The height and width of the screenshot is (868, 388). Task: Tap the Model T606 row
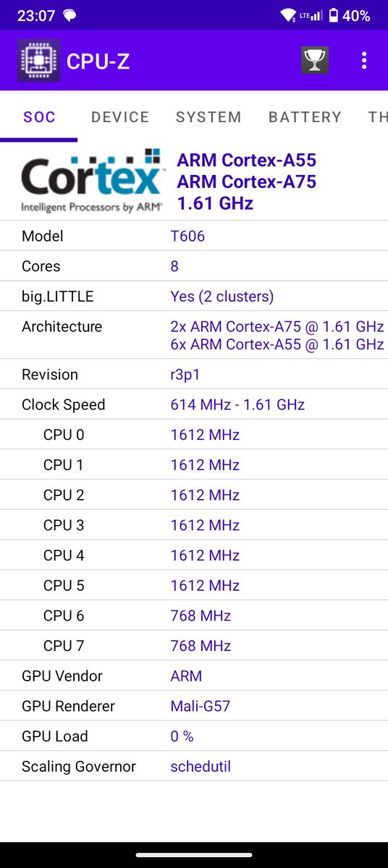[194, 236]
